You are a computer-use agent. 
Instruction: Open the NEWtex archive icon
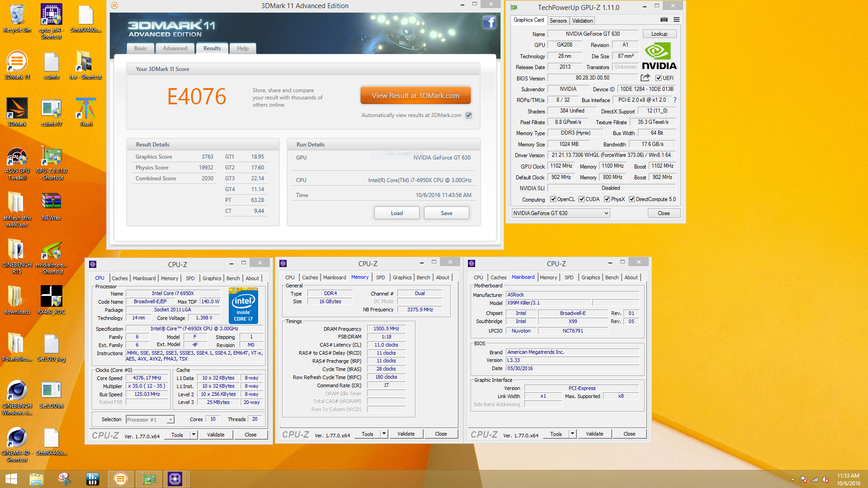click(x=52, y=206)
